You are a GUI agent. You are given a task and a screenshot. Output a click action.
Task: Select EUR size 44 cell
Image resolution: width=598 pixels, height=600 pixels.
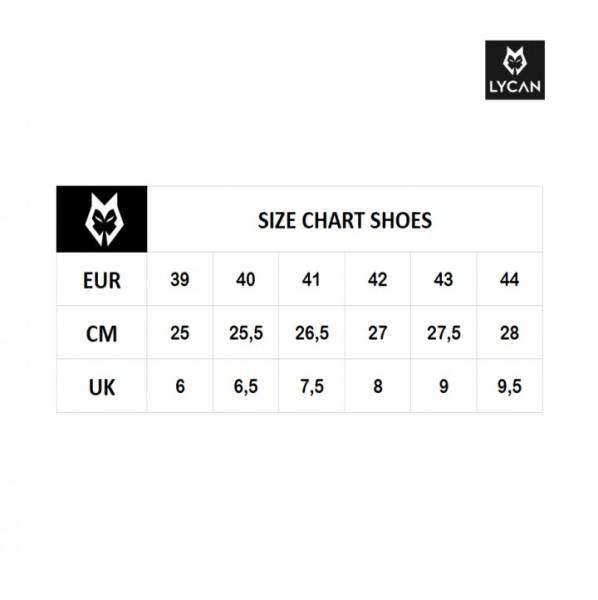[510, 279]
